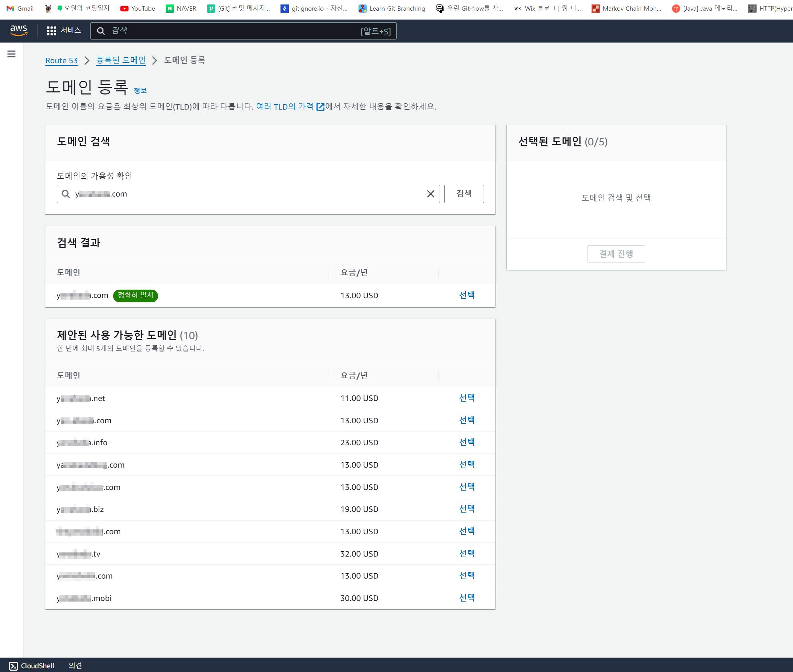Image resolution: width=793 pixels, height=672 pixels.
Task: Click the 정보 info link beside title
Action: [x=140, y=91]
